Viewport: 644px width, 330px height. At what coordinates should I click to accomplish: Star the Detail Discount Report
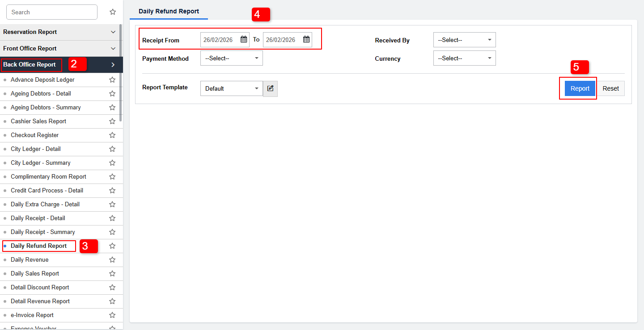coord(112,288)
